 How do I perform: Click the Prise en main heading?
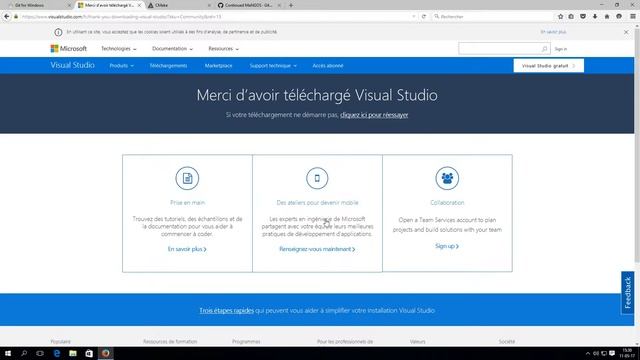coord(187,202)
